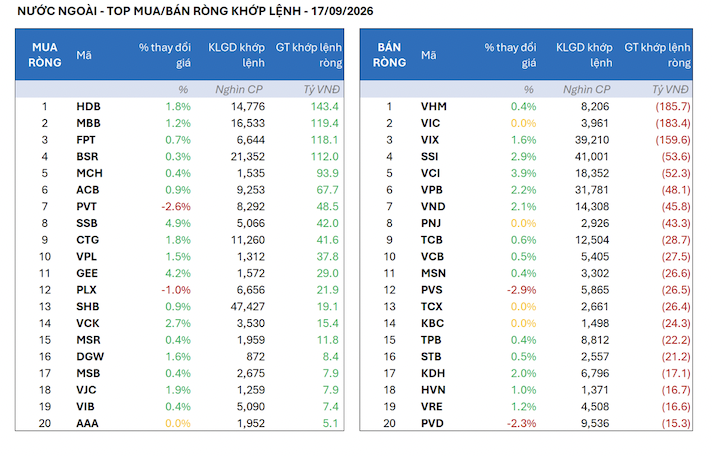712x456 pixels.
Task: Select the MBB ticker cell
Action: coord(88,123)
